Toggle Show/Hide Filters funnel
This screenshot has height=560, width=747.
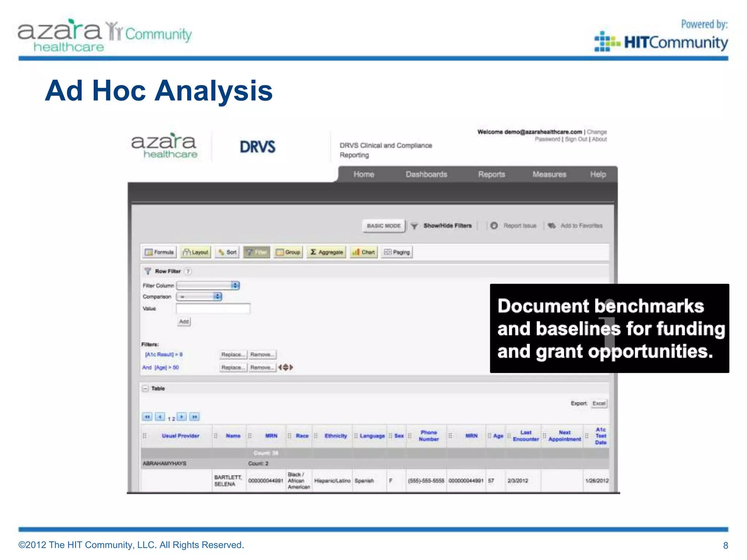414,226
